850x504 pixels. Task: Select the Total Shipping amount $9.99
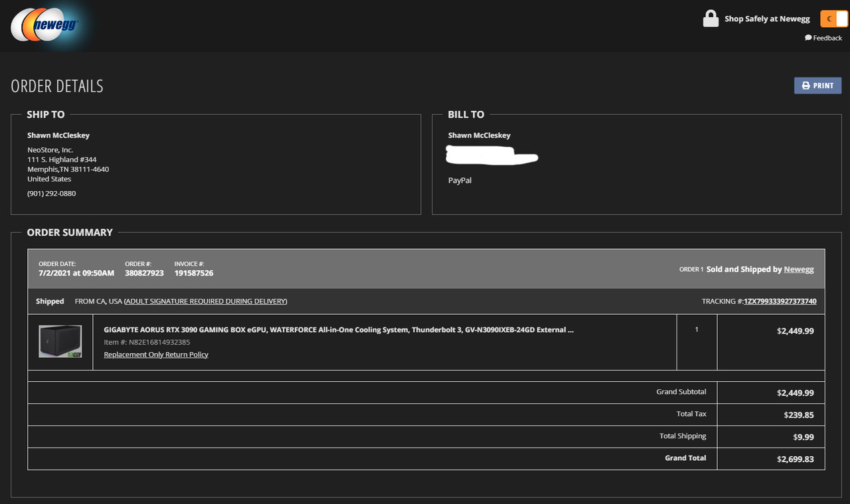point(803,437)
